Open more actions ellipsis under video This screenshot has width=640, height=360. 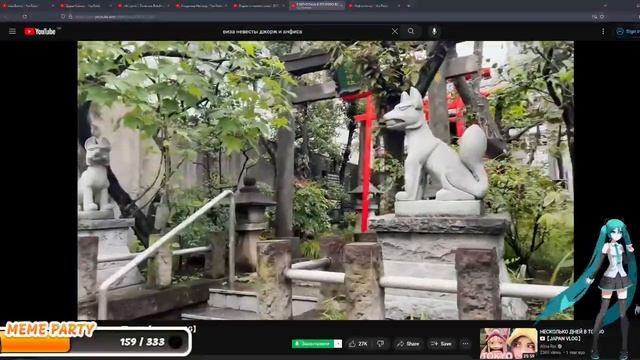(465, 344)
